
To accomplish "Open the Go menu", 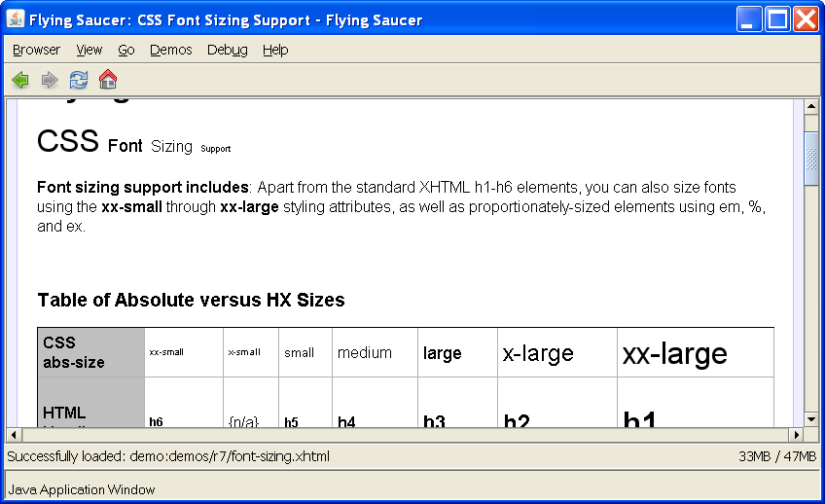I will tap(126, 50).
